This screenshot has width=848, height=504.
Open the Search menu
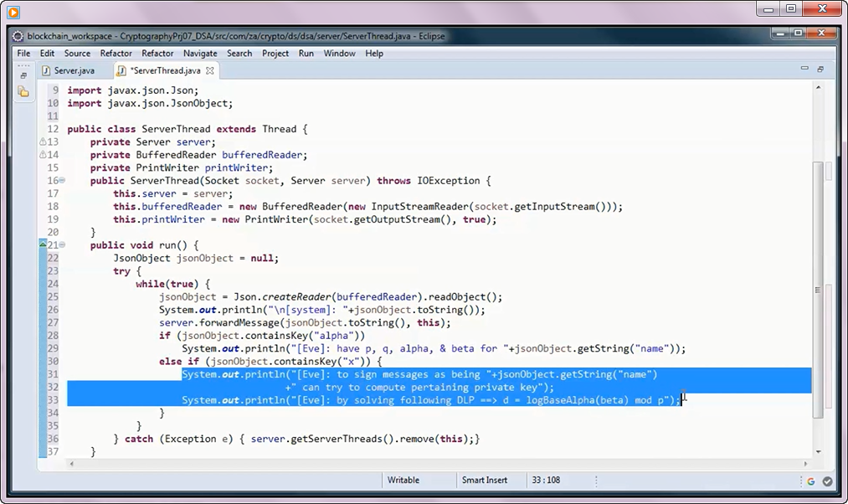point(239,53)
